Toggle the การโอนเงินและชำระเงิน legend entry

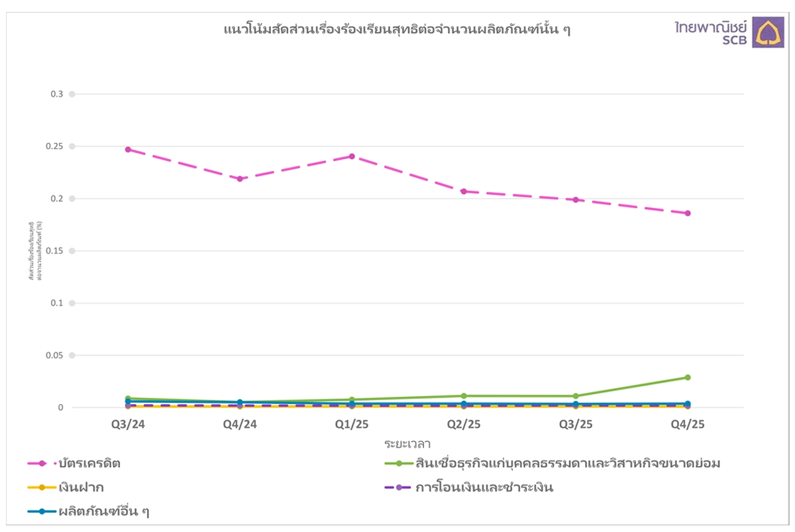tap(484, 488)
